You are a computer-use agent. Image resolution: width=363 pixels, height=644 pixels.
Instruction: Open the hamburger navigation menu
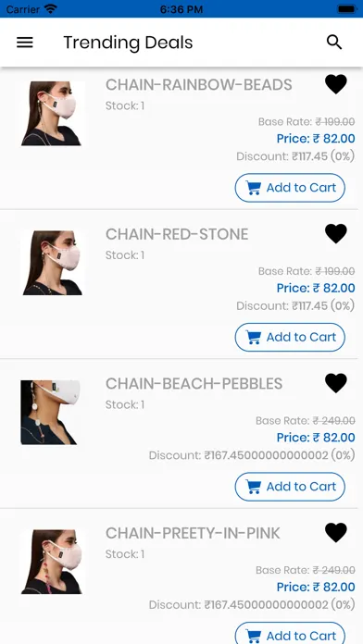coord(25,43)
